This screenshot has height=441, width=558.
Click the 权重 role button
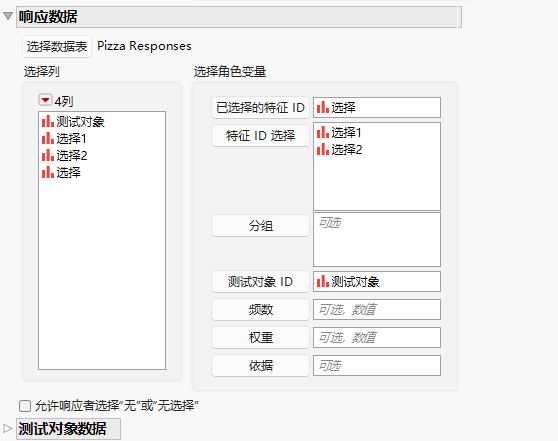pyautogui.click(x=260, y=337)
